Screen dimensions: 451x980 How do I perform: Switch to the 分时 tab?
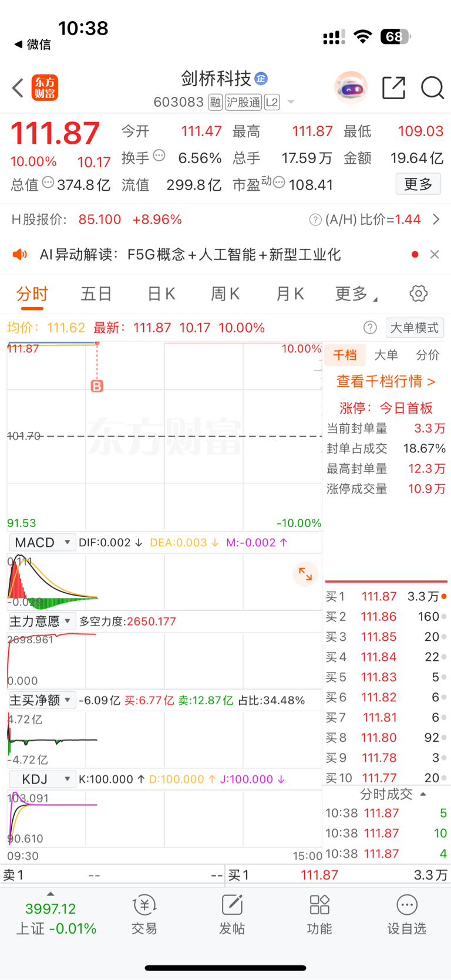pos(32,293)
